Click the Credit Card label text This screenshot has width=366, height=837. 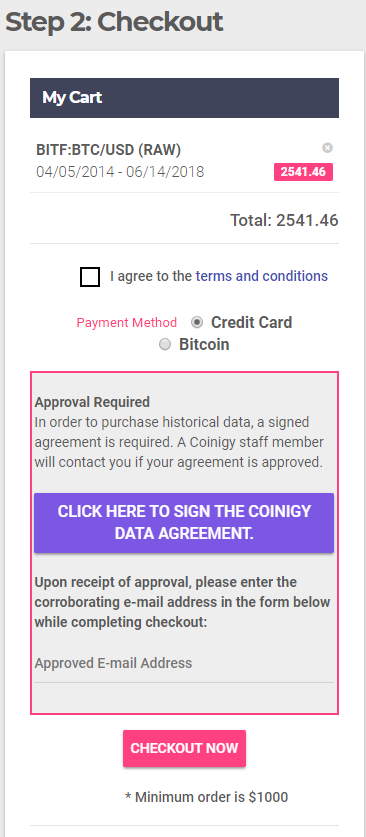coord(251,322)
